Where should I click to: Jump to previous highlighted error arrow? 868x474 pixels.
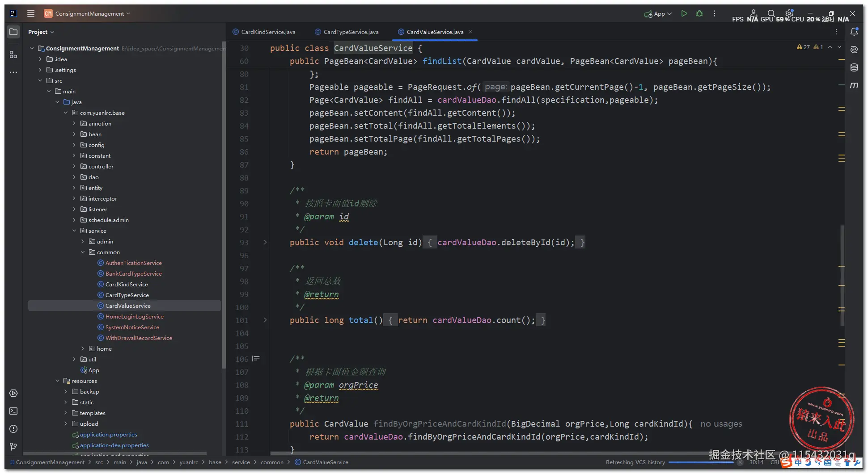[830, 47]
